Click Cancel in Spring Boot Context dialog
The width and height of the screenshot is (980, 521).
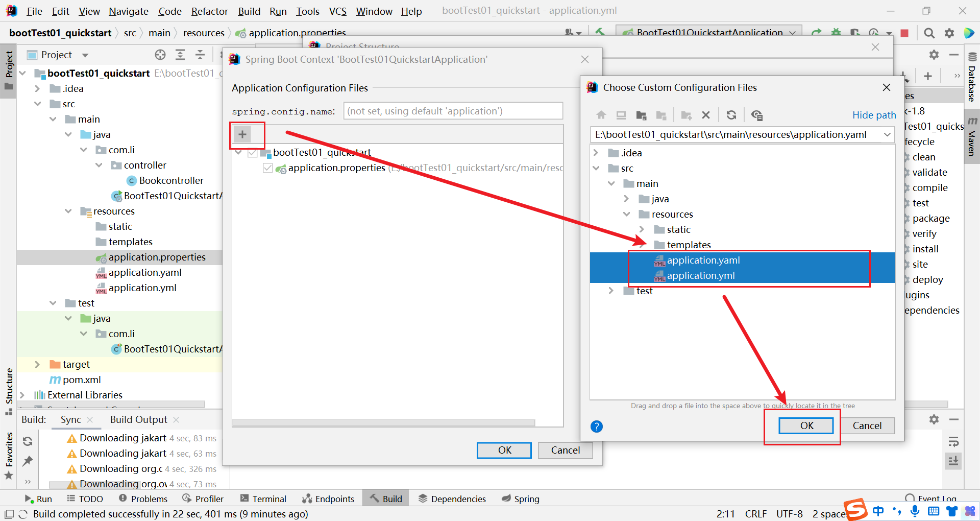tap(565, 450)
